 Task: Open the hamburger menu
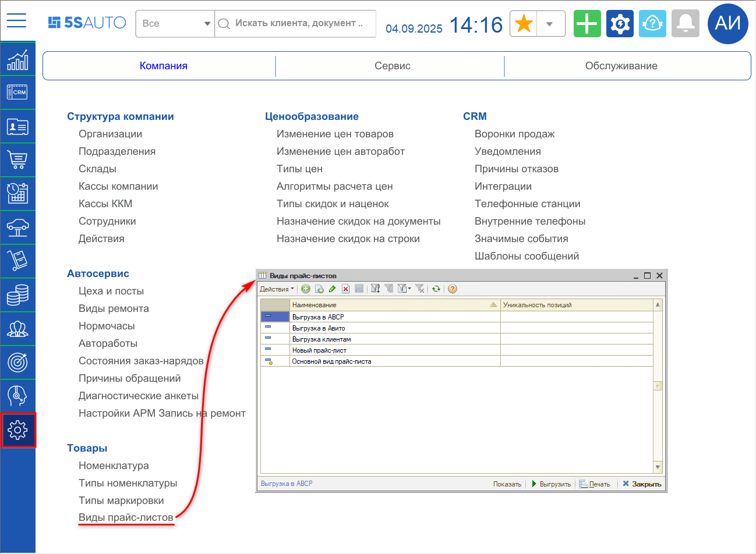[x=16, y=21]
